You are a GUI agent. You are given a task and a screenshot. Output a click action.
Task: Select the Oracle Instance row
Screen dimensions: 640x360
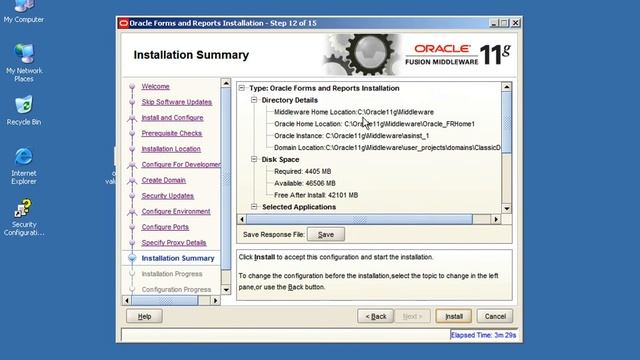tap(351, 136)
